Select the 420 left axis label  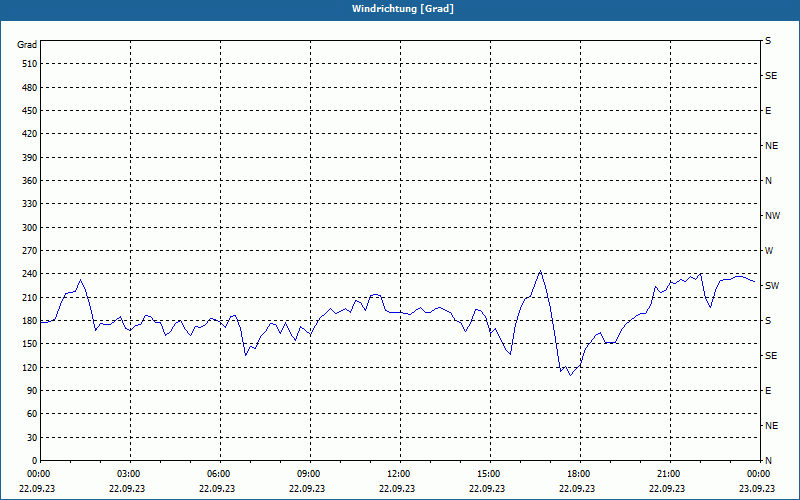click(30, 134)
